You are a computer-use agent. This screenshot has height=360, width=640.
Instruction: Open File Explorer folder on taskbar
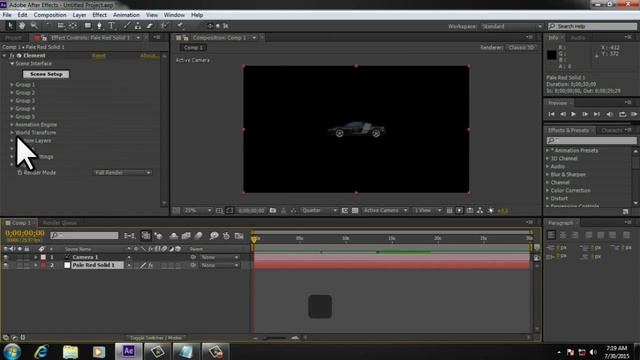70,351
